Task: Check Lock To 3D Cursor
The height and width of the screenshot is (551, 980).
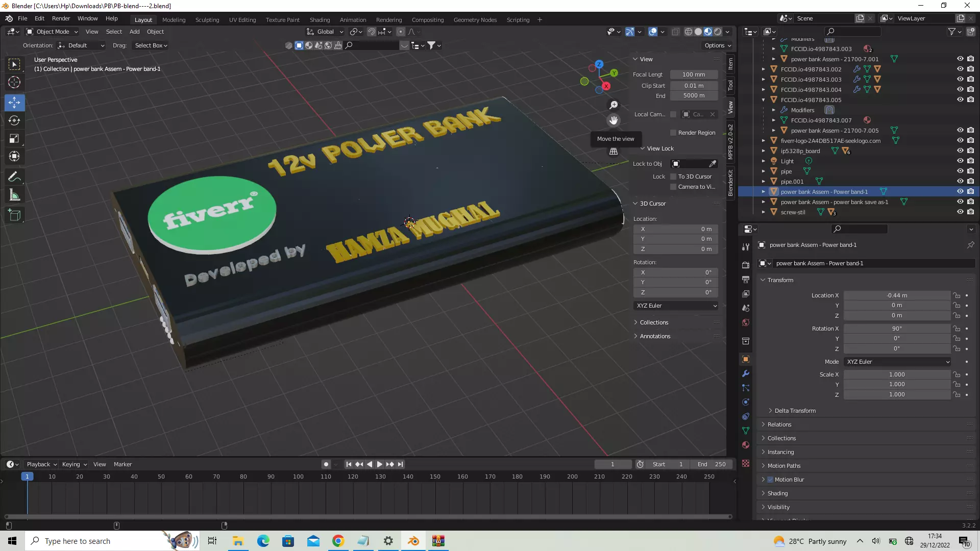Action: 673,177
